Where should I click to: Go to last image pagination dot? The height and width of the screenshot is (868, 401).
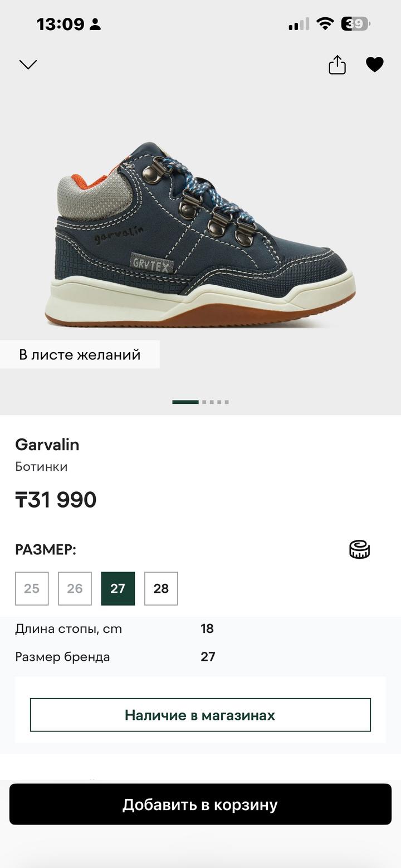(x=226, y=402)
